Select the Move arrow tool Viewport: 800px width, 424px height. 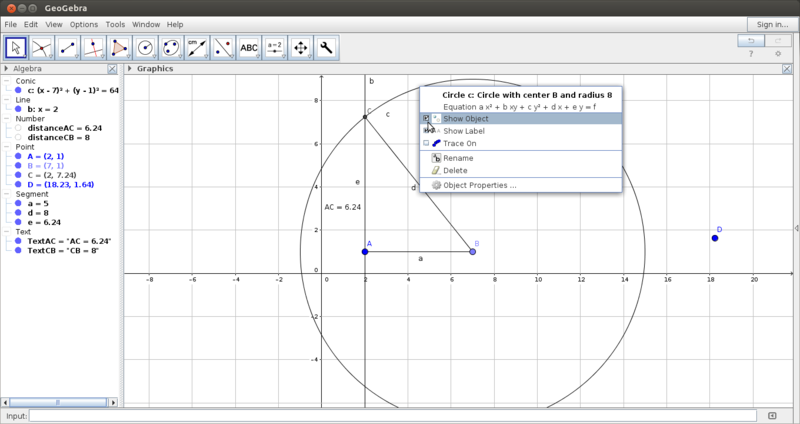(x=16, y=48)
